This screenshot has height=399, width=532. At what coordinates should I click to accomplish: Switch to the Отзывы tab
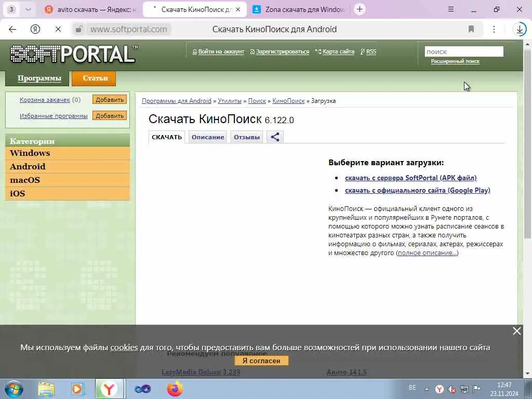247,137
